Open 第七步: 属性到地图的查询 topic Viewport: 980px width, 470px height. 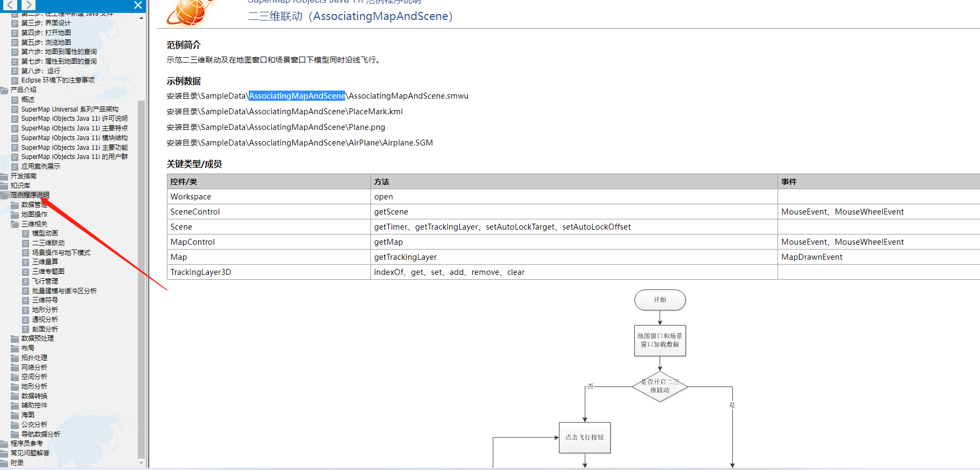(x=59, y=61)
